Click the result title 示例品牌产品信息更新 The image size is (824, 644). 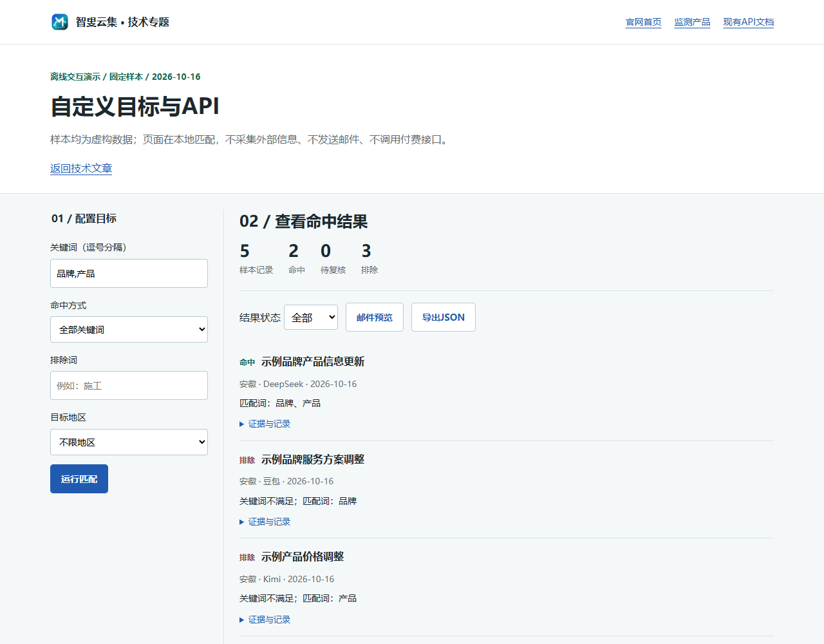[x=313, y=362]
